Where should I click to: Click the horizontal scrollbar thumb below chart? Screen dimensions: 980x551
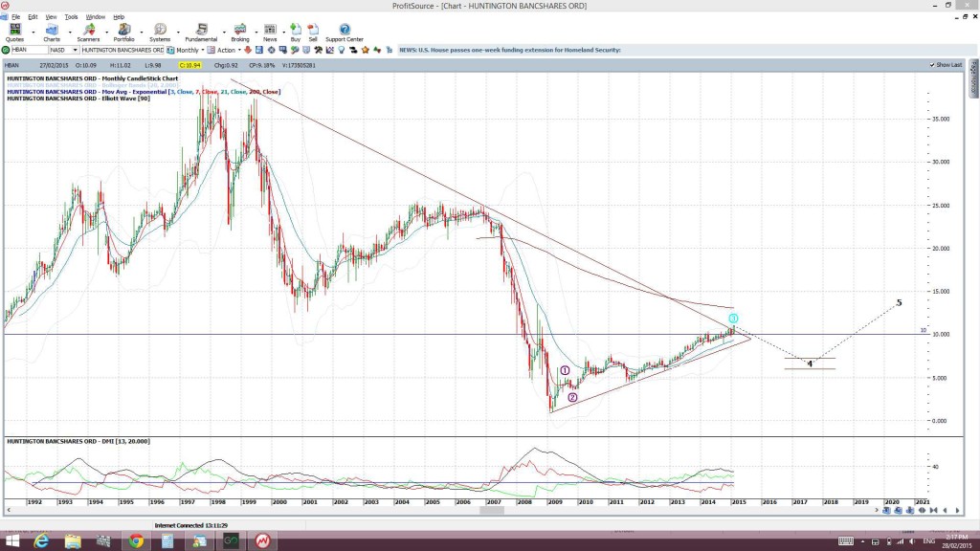coord(492,511)
